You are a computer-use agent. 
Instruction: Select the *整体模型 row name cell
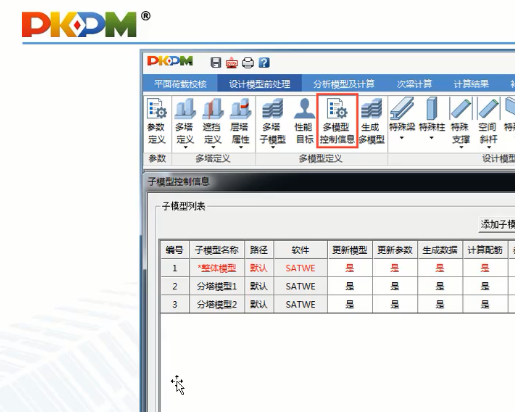pos(217,268)
